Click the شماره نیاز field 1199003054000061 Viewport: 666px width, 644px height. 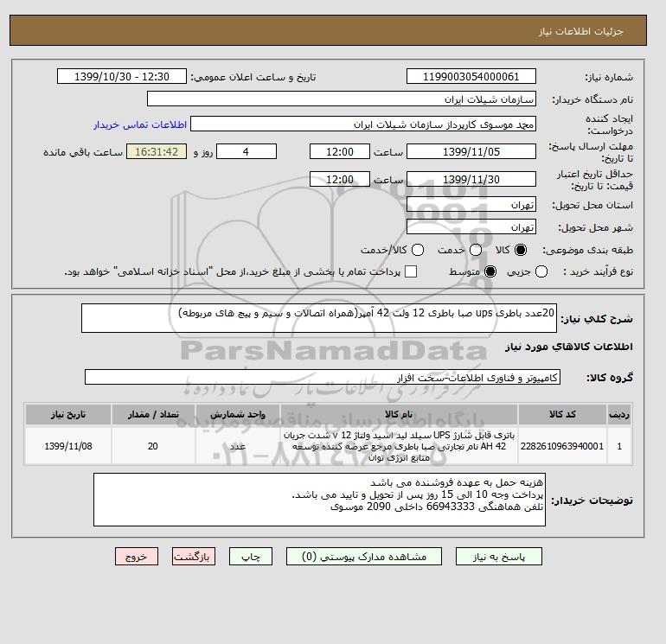[471, 76]
